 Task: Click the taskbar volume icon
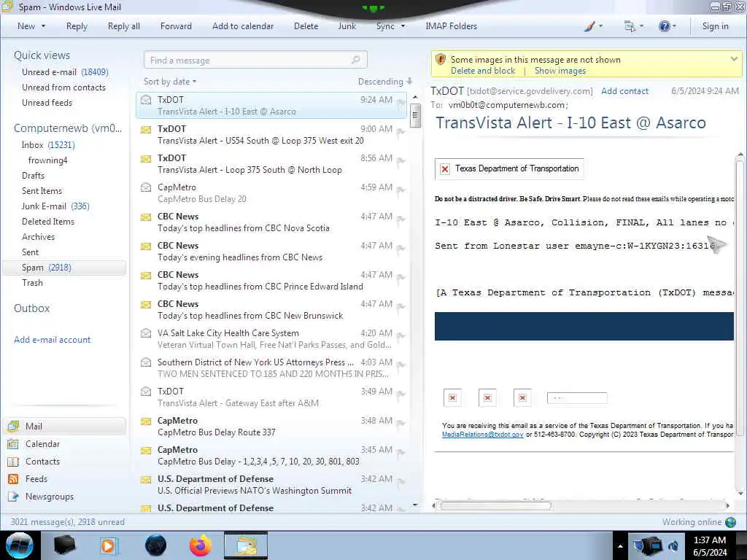pyautogui.click(x=673, y=546)
